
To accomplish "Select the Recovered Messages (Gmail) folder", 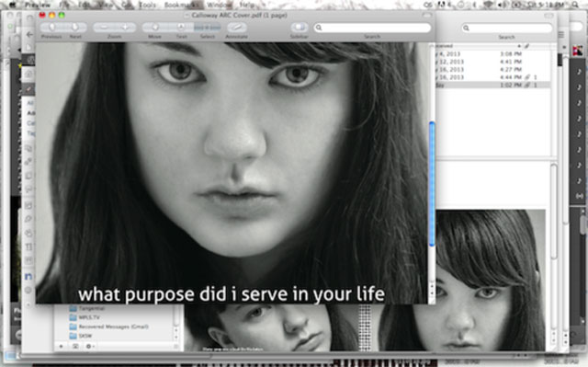I will click(108, 327).
